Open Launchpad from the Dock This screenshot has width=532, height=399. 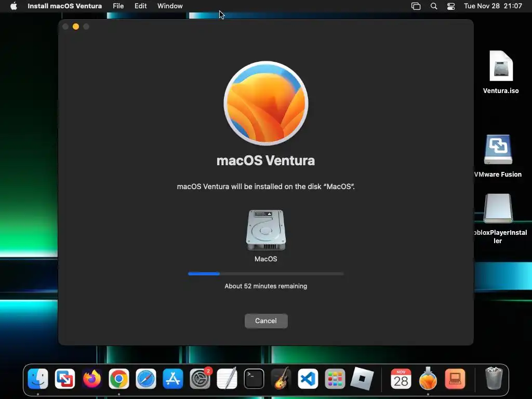pos(335,379)
